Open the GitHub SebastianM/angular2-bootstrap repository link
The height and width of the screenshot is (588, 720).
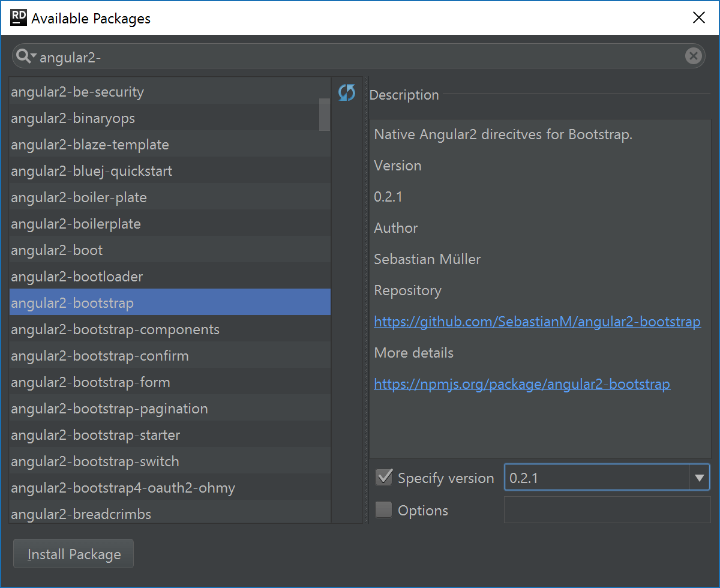(537, 322)
